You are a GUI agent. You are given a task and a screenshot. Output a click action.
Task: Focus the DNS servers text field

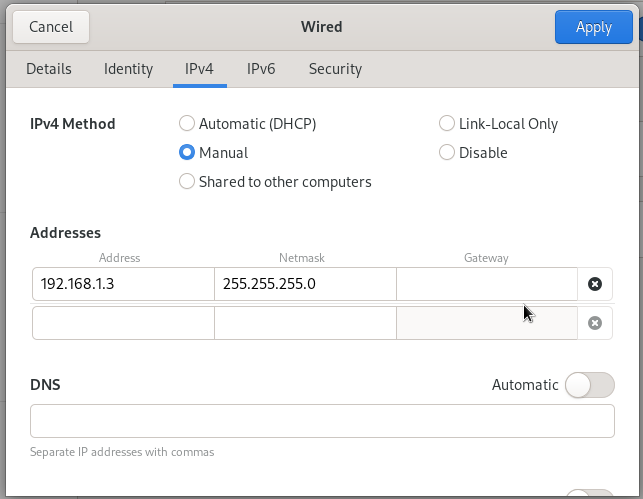tap(322, 421)
